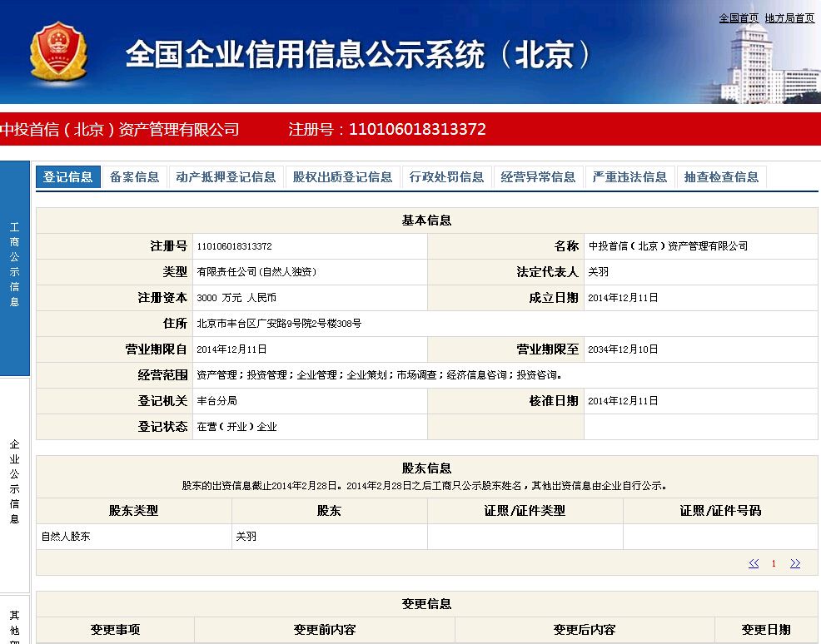Click registered capital 3000 万元 人民币
This screenshot has width=821, height=644.
(236, 298)
